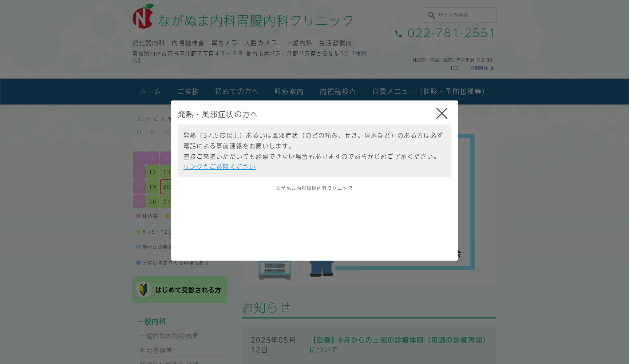Screen dimensions: 629x364
Task: Close the fever notice dialog with the X
Action: [442, 113]
